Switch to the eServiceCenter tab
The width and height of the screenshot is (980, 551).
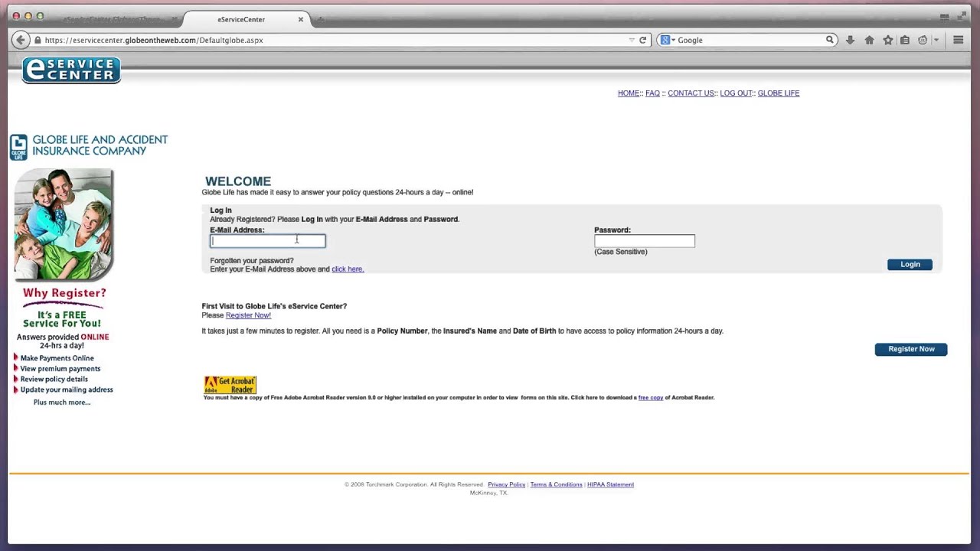(x=241, y=19)
